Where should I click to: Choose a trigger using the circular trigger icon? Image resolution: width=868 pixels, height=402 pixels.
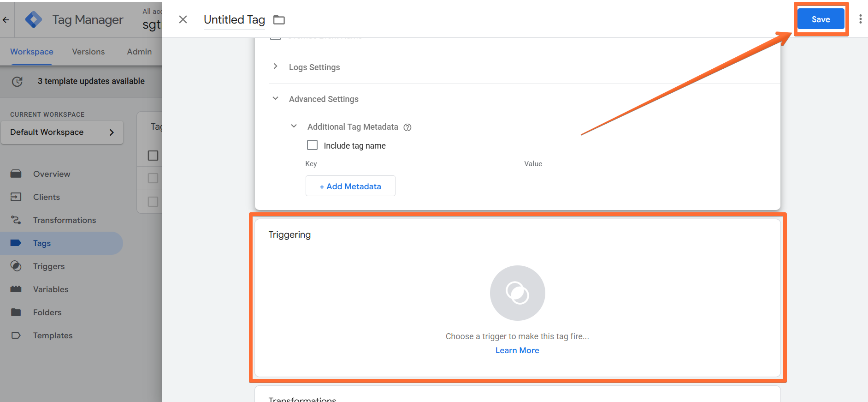(517, 293)
